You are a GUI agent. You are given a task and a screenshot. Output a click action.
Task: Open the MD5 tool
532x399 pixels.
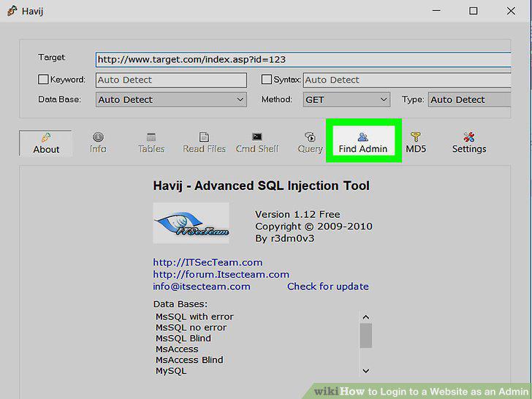point(416,143)
